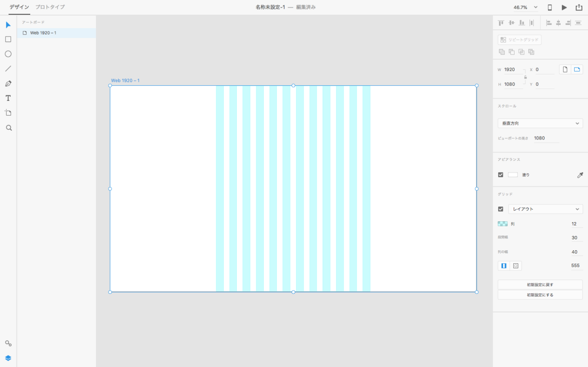Edit the 列 column count field 12

point(576,224)
